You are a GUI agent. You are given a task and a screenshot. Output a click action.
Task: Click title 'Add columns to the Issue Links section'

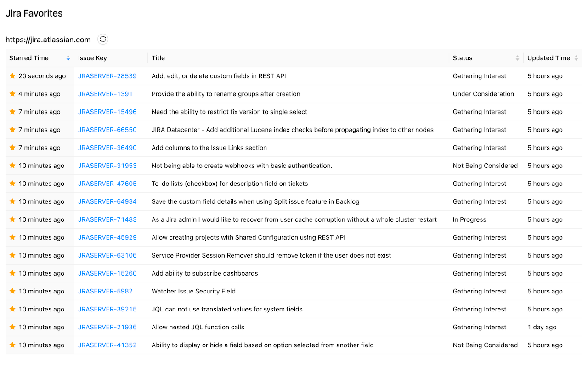(x=209, y=148)
